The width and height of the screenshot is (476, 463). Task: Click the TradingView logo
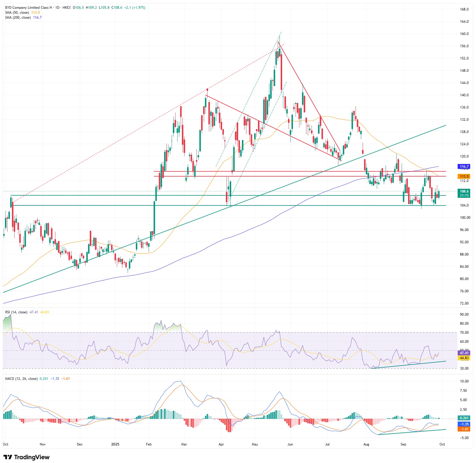tap(27, 457)
